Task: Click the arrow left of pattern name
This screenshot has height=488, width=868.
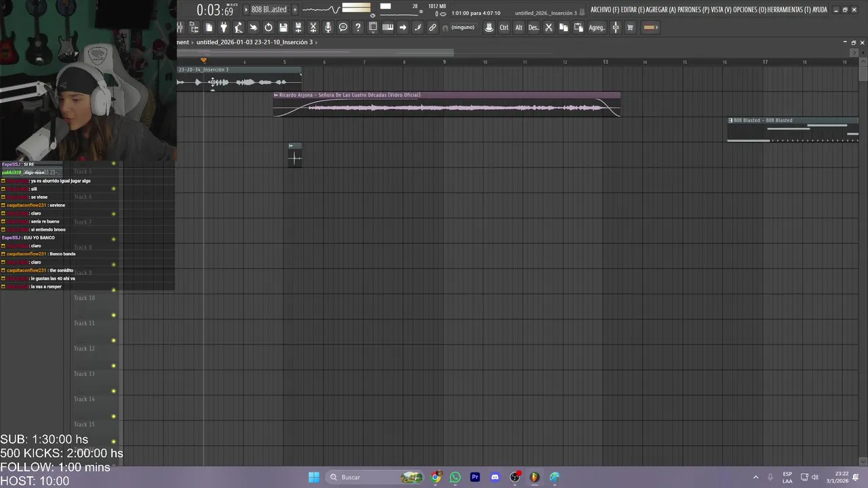Action: 246,9
